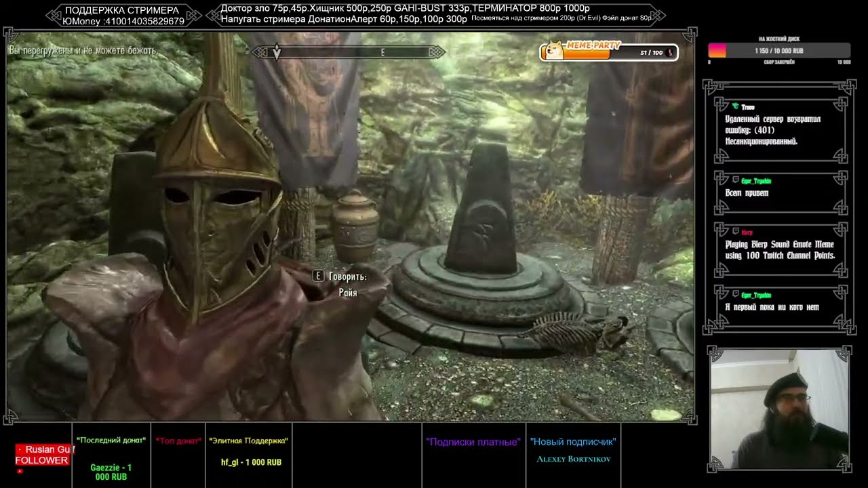868x488 pixels.
Task: Click the Trovo platform icon in chat
Action: [x=735, y=107]
